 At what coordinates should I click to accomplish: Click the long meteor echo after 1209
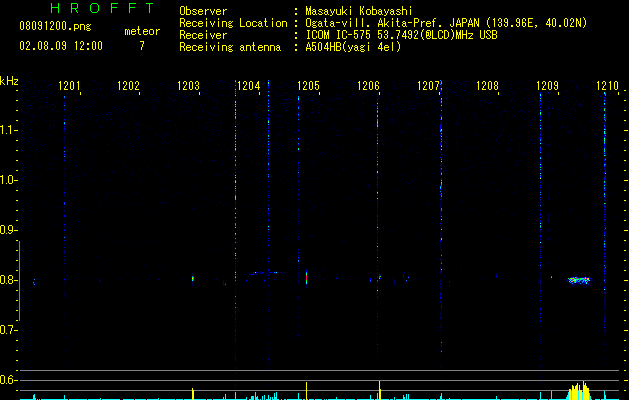[x=579, y=280]
